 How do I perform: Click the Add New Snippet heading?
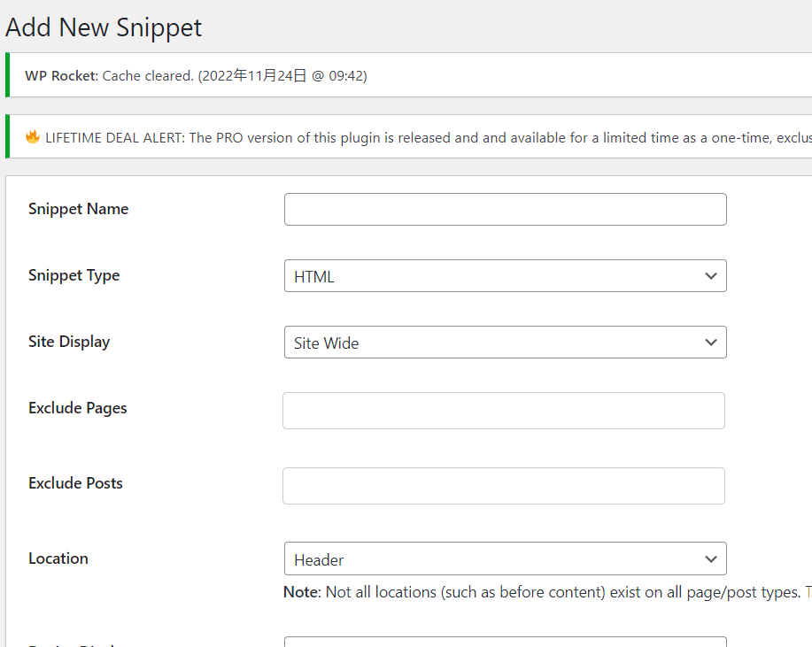point(104,27)
